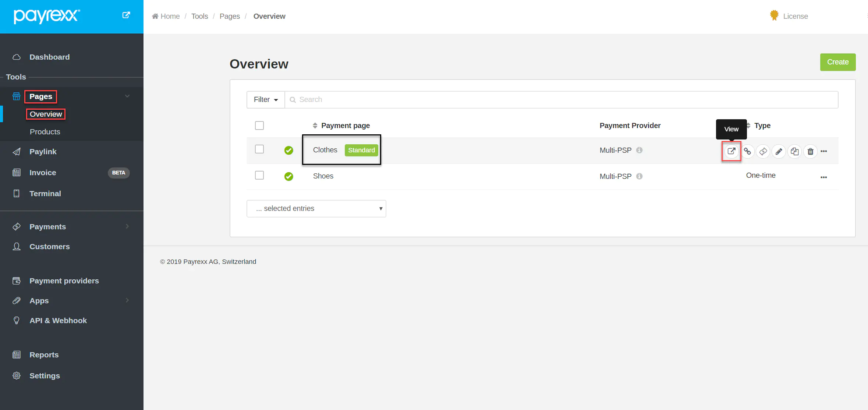
Task: Open the Filter dropdown
Action: pyautogui.click(x=266, y=99)
